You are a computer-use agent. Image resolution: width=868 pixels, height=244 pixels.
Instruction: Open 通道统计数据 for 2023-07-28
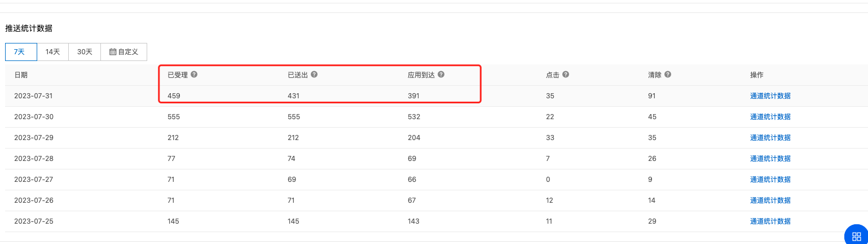click(770, 159)
